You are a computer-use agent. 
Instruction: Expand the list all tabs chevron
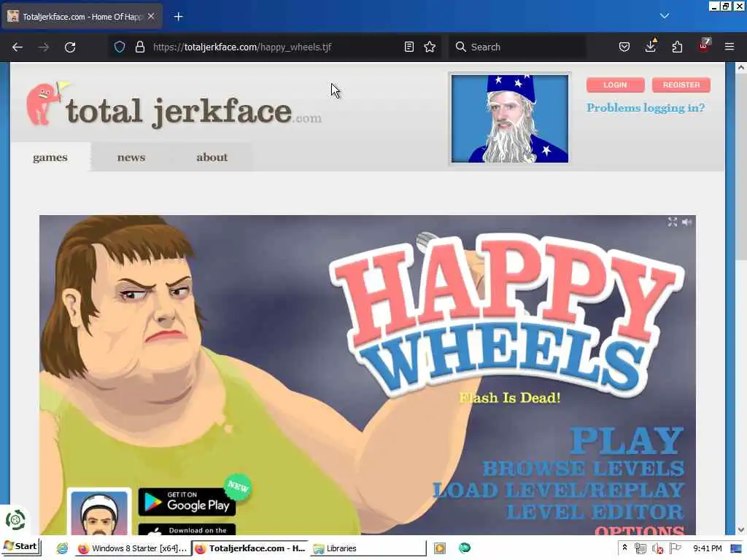pos(665,16)
